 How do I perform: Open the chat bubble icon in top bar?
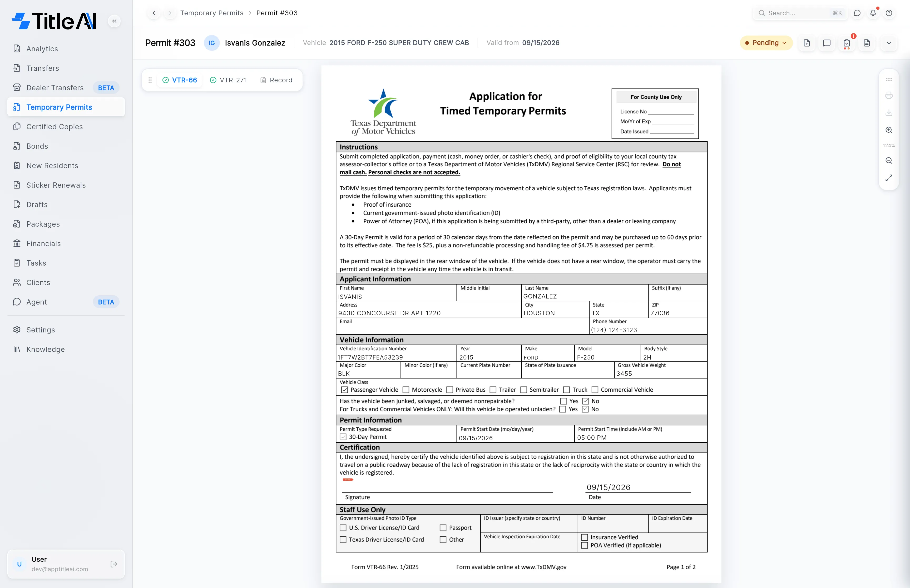[857, 13]
